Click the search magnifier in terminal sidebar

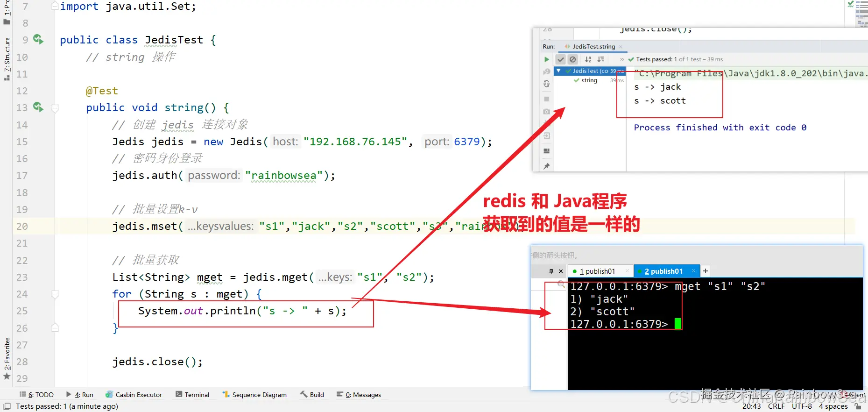561,284
